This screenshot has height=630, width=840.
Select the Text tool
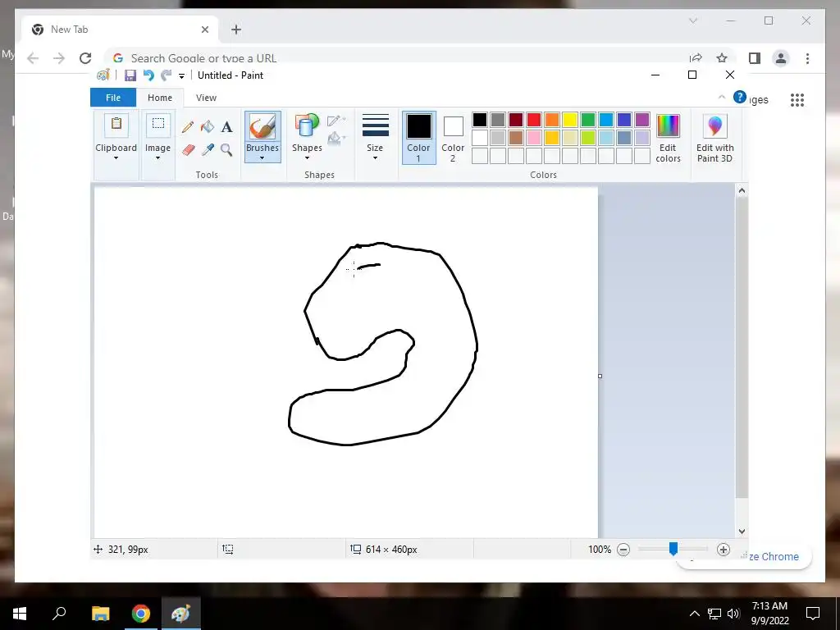pyautogui.click(x=226, y=127)
